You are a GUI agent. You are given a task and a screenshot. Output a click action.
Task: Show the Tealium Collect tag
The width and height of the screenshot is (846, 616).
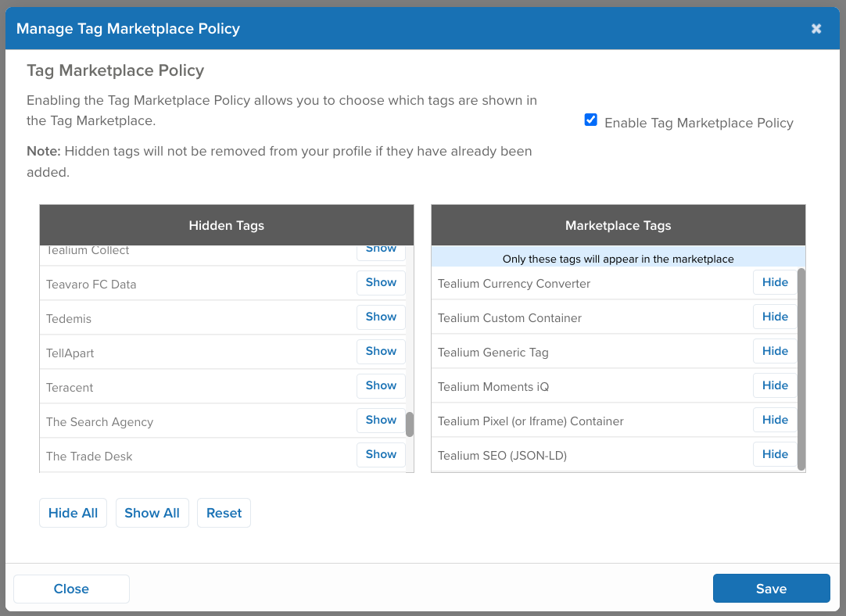[x=381, y=249]
